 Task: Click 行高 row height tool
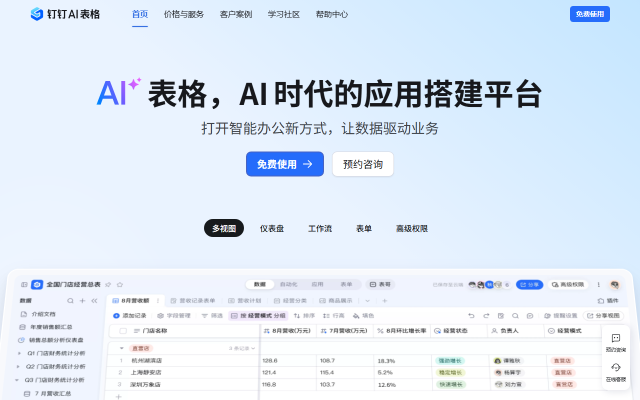click(333, 316)
